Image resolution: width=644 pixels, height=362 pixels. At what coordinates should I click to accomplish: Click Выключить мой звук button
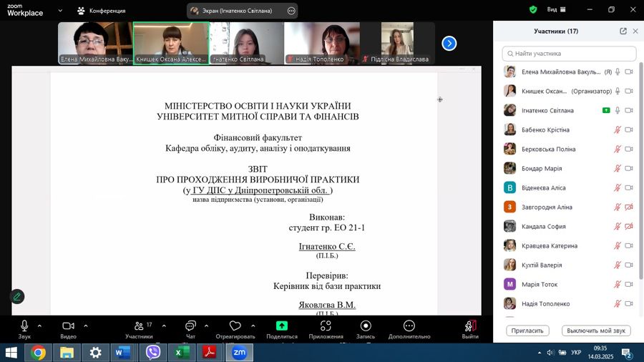(x=596, y=331)
